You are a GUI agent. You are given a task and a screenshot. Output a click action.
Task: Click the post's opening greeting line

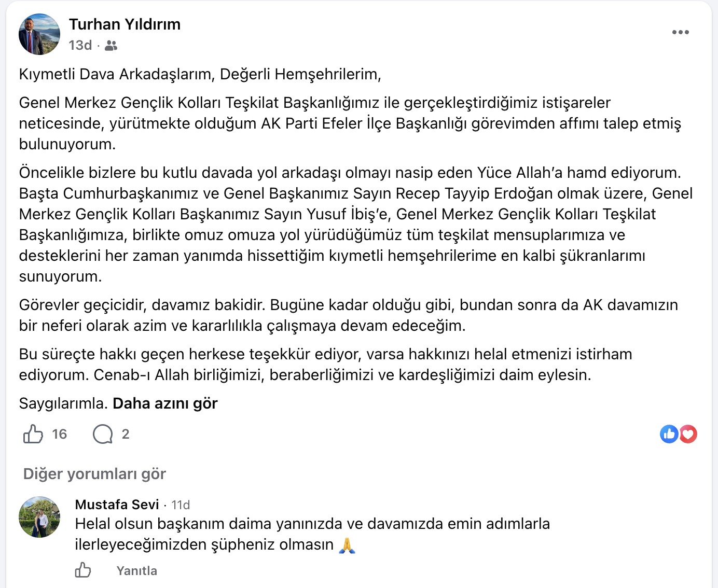200,74
